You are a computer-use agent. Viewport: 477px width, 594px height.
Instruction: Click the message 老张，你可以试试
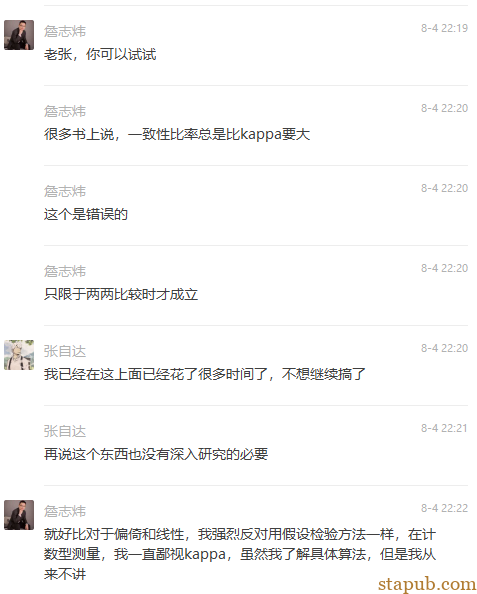click(100, 55)
